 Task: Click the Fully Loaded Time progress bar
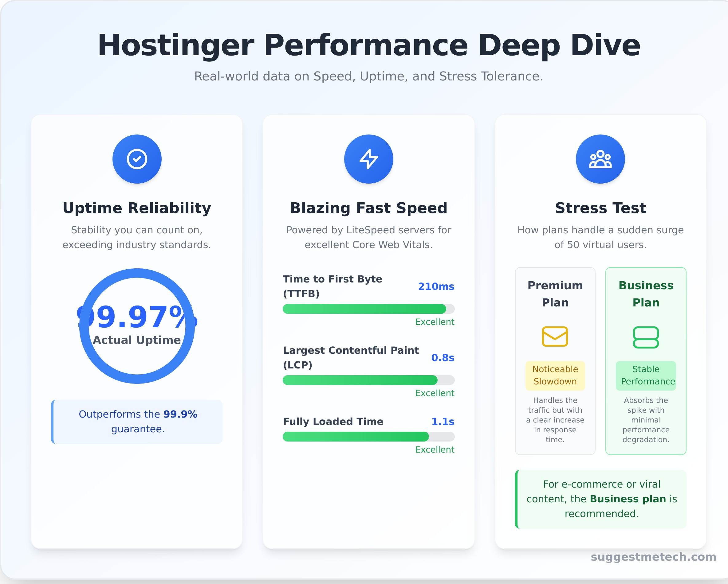click(x=369, y=437)
